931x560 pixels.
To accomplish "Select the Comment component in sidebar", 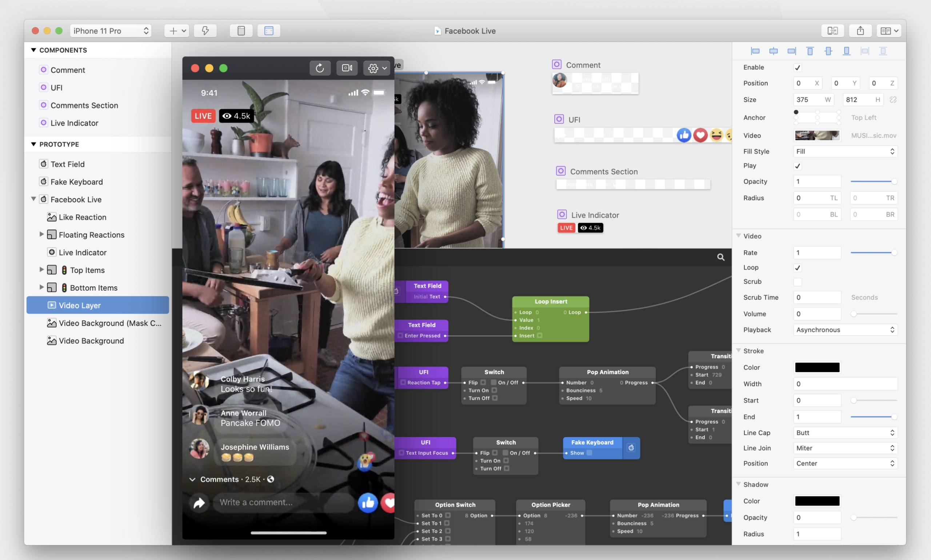I will pos(98,70).
